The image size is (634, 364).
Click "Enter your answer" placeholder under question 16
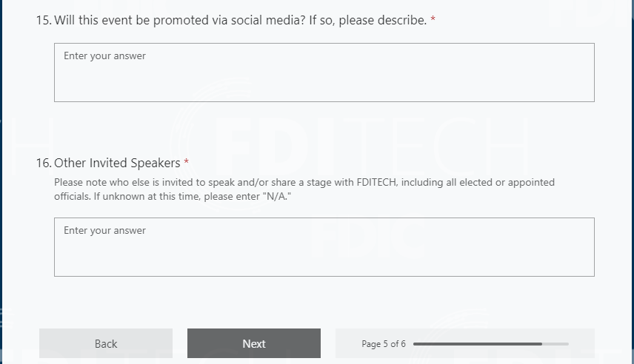(x=104, y=230)
